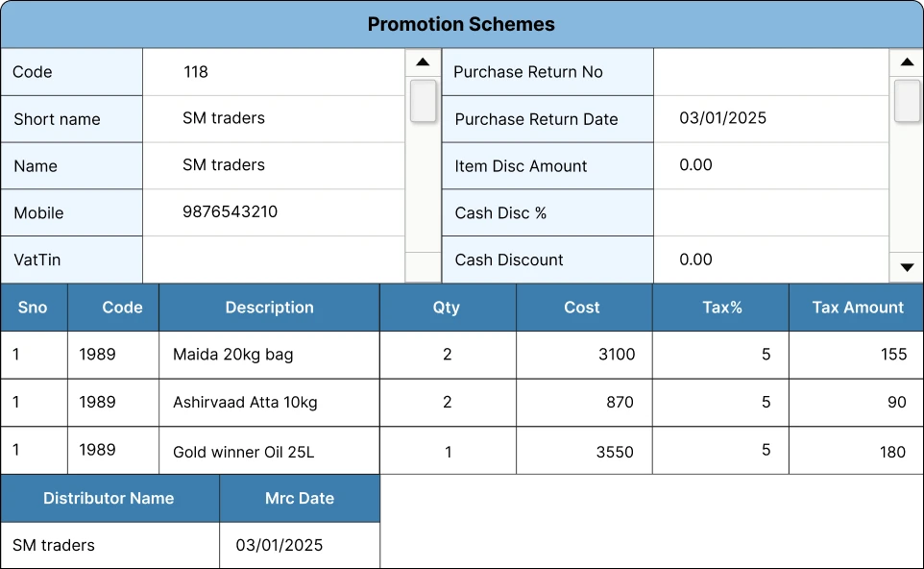
Task: Click the Distributor Name header
Action: tap(109, 498)
